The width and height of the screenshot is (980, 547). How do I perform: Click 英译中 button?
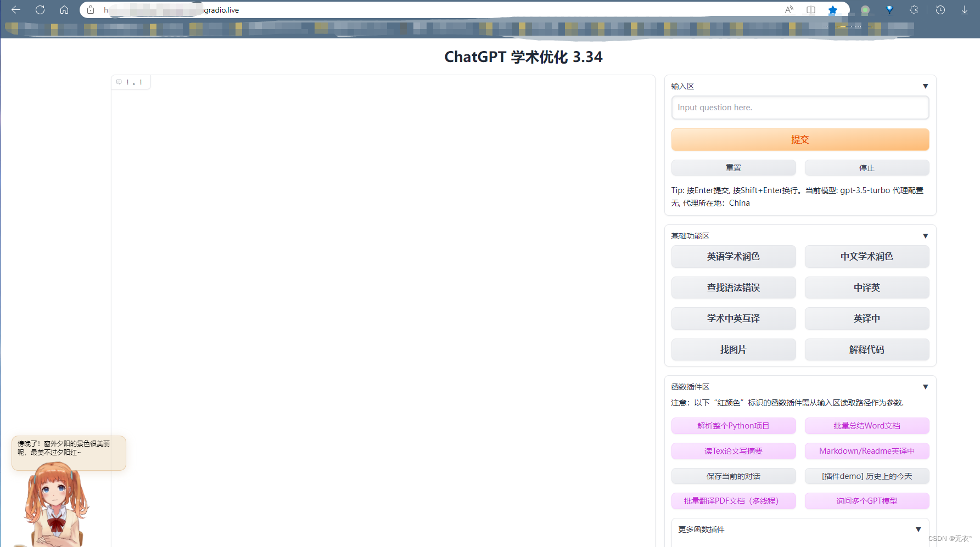tap(867, 318)
